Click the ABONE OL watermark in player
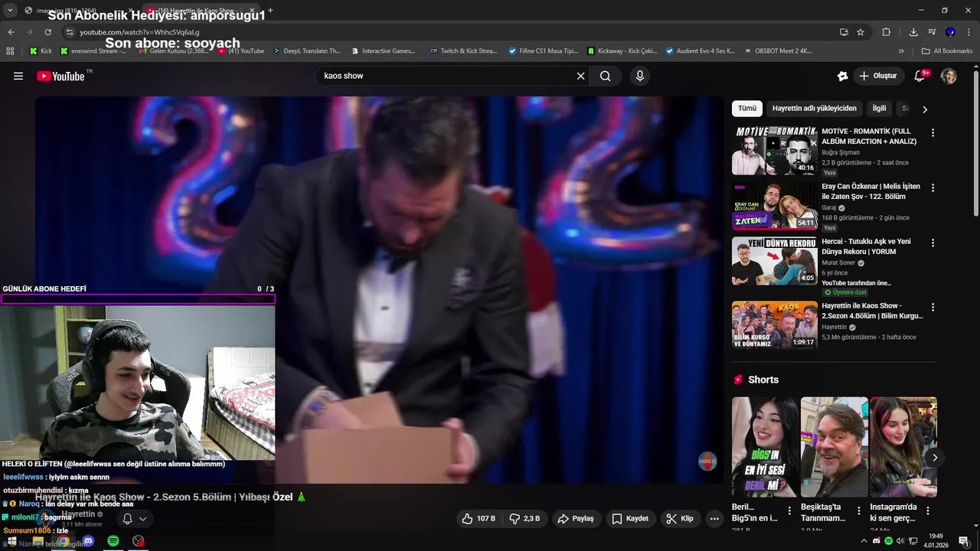The height and width of the screenshot is (551, 980). coord(707,461)
